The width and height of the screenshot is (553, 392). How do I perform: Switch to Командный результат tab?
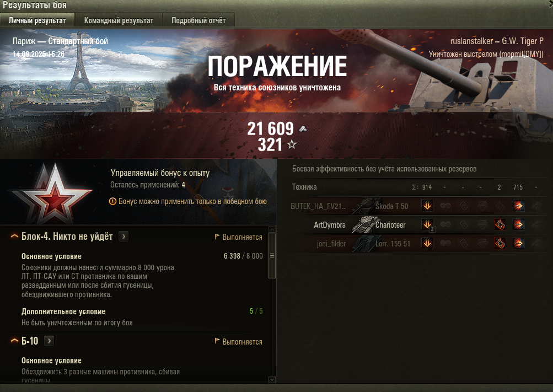coord(119,20)
